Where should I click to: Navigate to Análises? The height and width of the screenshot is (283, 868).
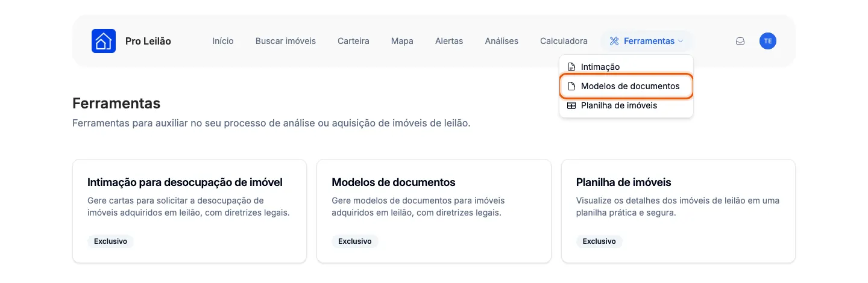[x=502, y=41]
